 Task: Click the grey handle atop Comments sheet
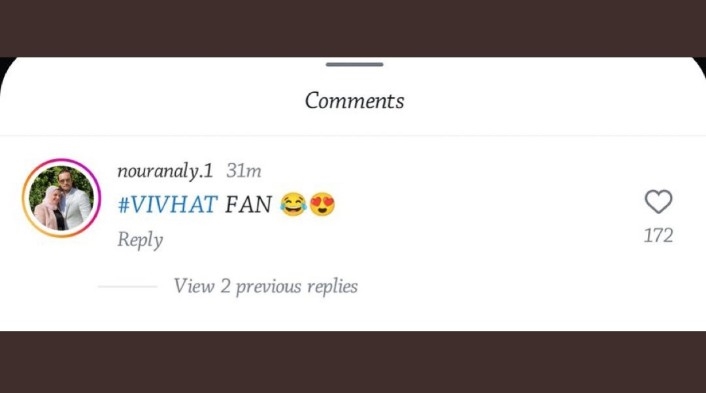[354, 64]
